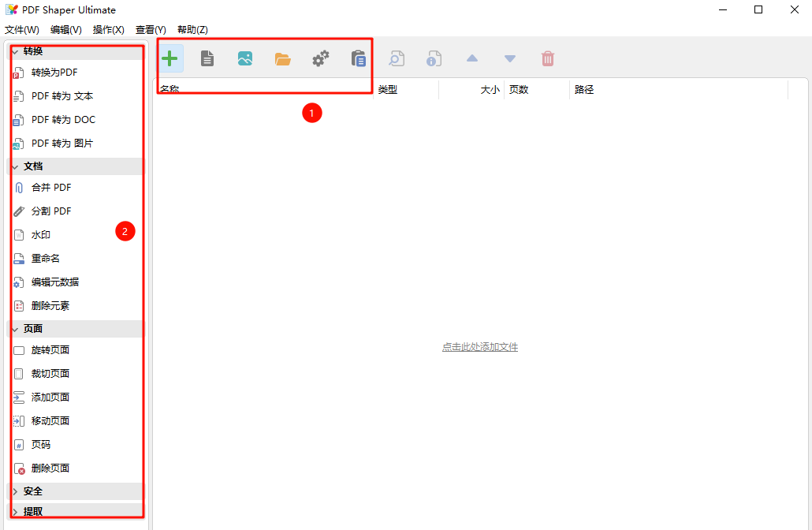Viewport: 812px width, 530px height.
Task: Collapse the 文档 section
Action: coord(15,167)
